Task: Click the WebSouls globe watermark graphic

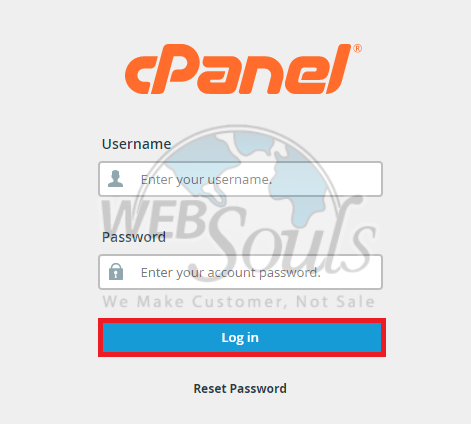Action: pos(238,187)
